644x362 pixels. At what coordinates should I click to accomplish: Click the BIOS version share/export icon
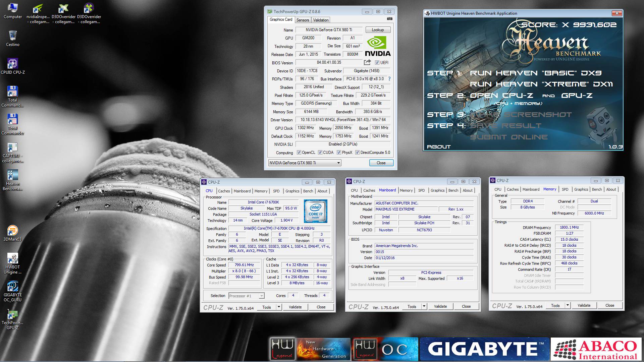coord(367,62)
